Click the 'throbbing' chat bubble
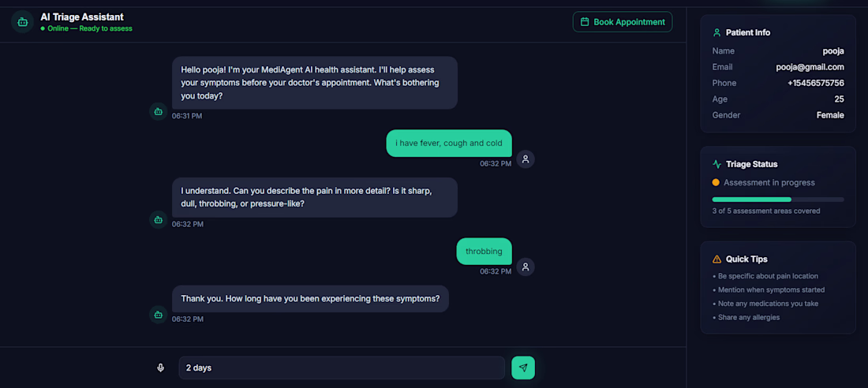The image size is (868, 388). pyautogui.click(x=484, y=251)
